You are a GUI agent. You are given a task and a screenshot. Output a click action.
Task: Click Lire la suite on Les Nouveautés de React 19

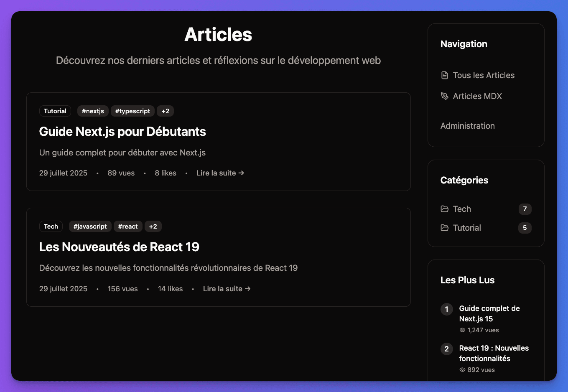(222, 288)
